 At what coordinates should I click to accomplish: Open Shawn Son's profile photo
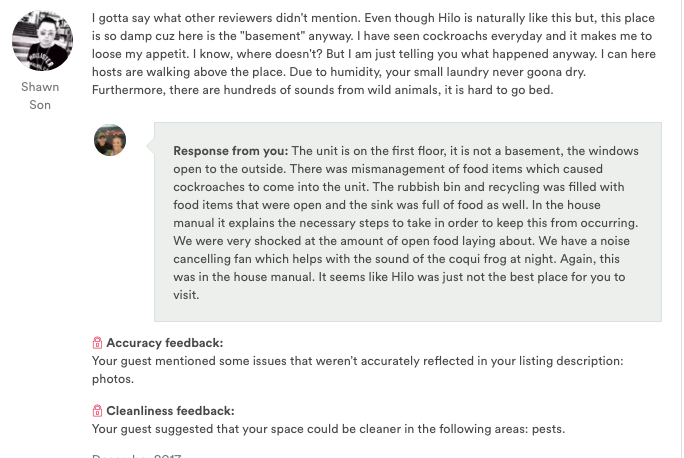(x=42, y=41)
